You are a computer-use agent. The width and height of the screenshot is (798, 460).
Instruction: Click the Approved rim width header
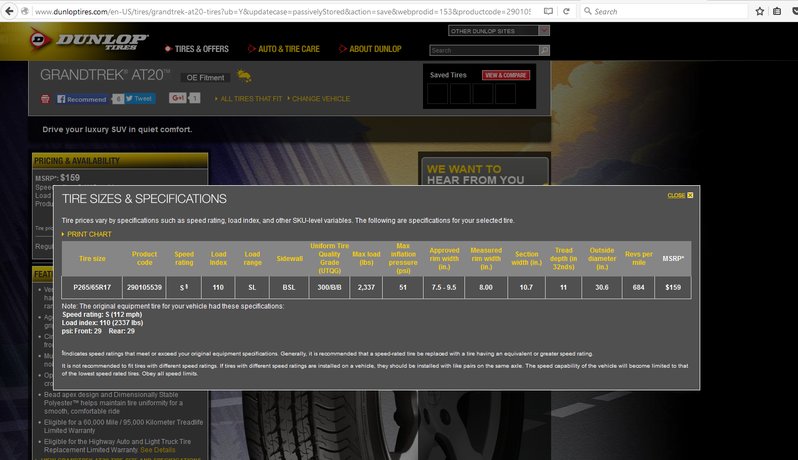tap(444, 258)
